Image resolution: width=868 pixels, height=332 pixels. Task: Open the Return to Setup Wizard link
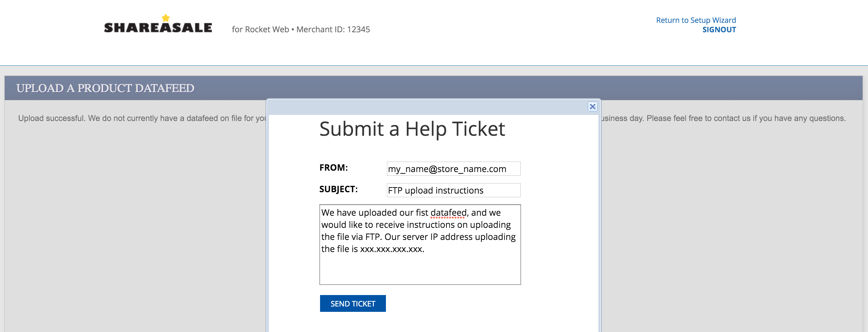coord(696,20)
